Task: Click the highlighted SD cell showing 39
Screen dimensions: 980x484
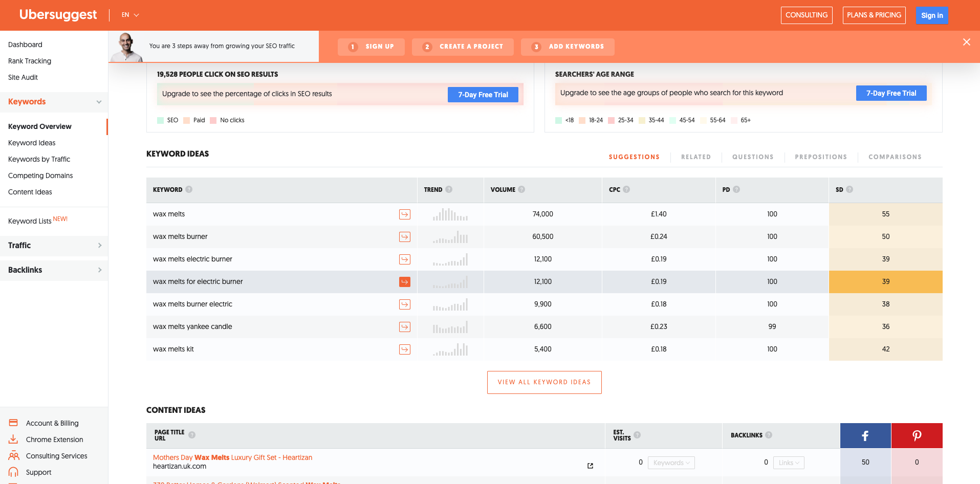Action: point(886,282)
